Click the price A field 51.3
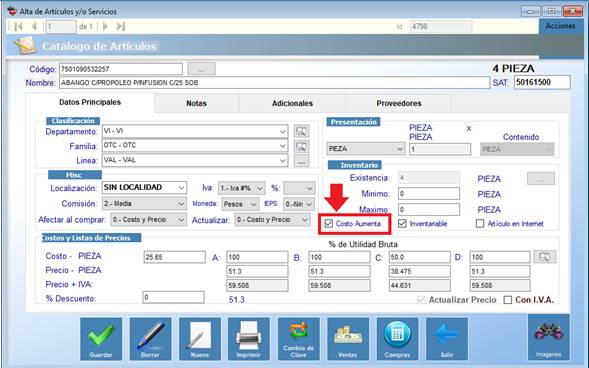This screenshot has width=589, height=368. pyautogui.click(x=257, y=271)
